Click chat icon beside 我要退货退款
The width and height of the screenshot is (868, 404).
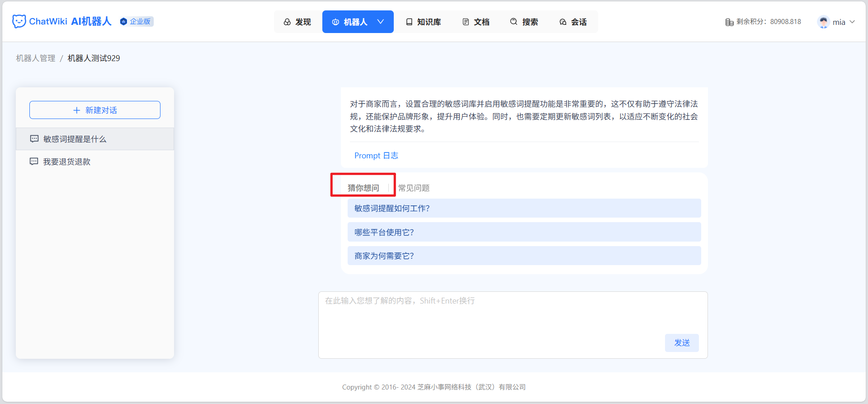click(34, 162)
